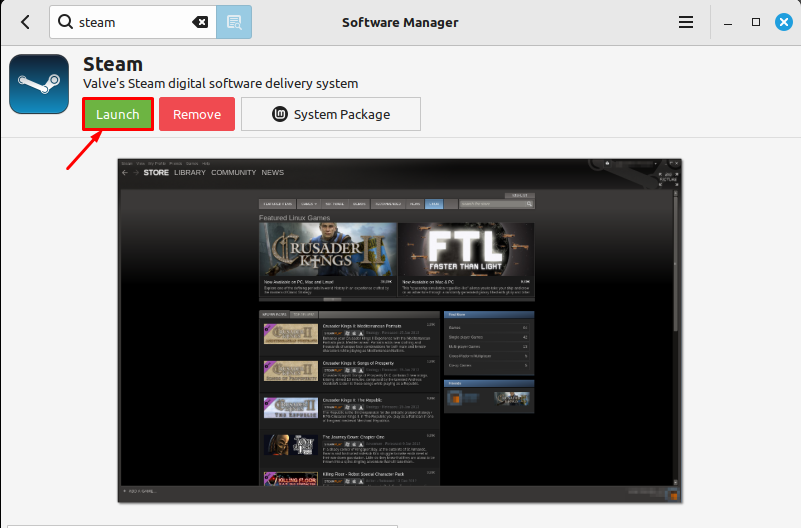Go back using the back arrow
801x528 pixels.
(25, 22)
